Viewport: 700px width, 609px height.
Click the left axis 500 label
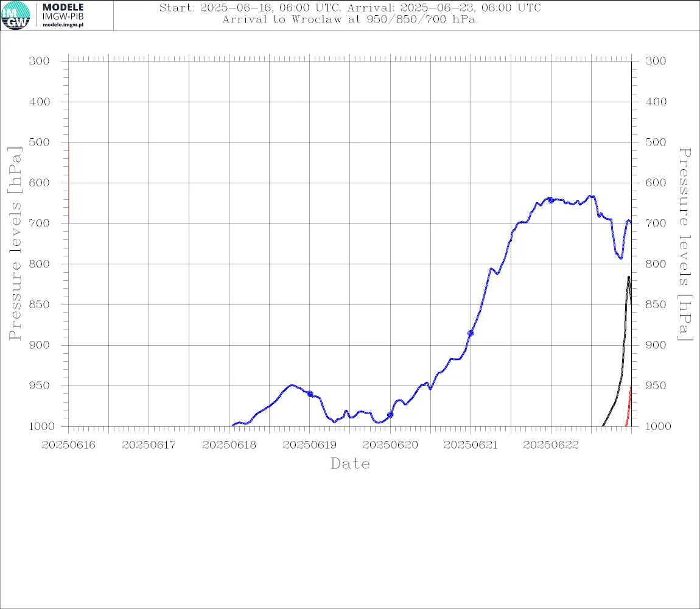(x=40, y=142)
